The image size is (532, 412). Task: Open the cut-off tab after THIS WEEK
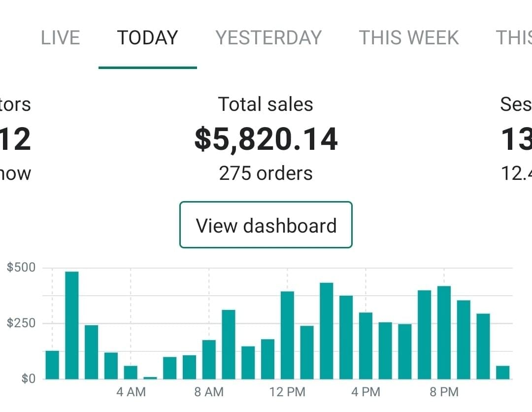[x=514, y=38]
